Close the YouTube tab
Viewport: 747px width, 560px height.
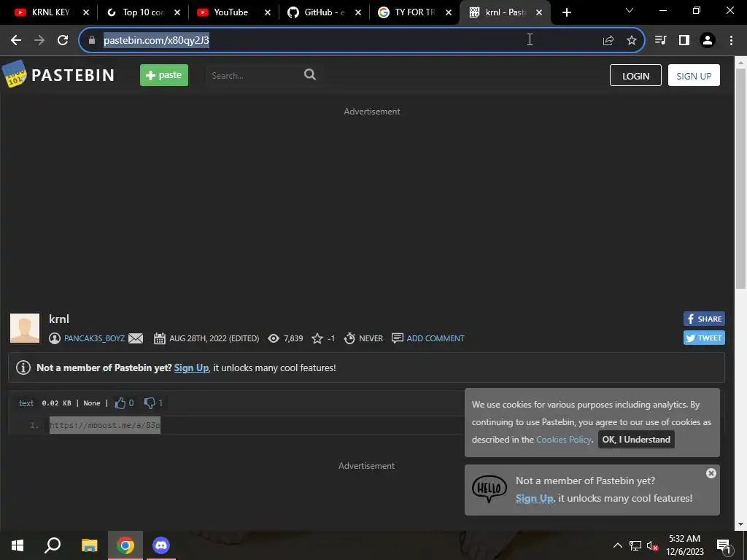(267, 13)
